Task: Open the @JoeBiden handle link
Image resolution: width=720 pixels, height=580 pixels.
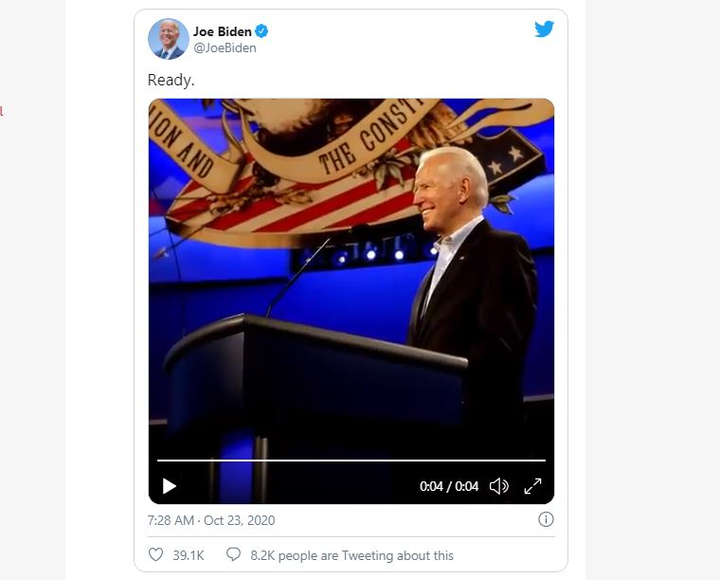Action: 224,47
